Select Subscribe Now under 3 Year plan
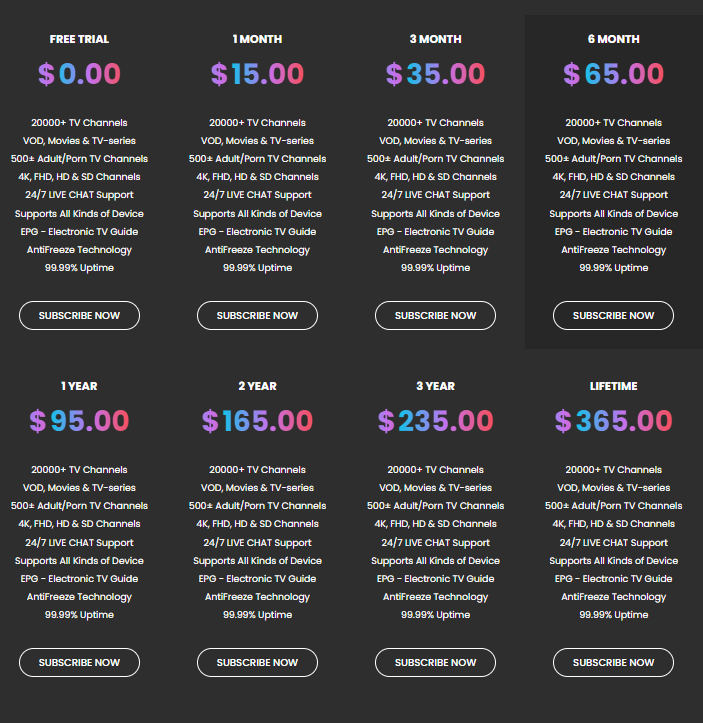Screen dimensions: 703x723 (435, 662)
